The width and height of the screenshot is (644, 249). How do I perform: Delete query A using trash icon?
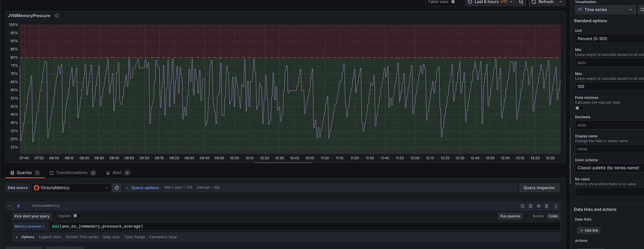(x=547, y=206)
